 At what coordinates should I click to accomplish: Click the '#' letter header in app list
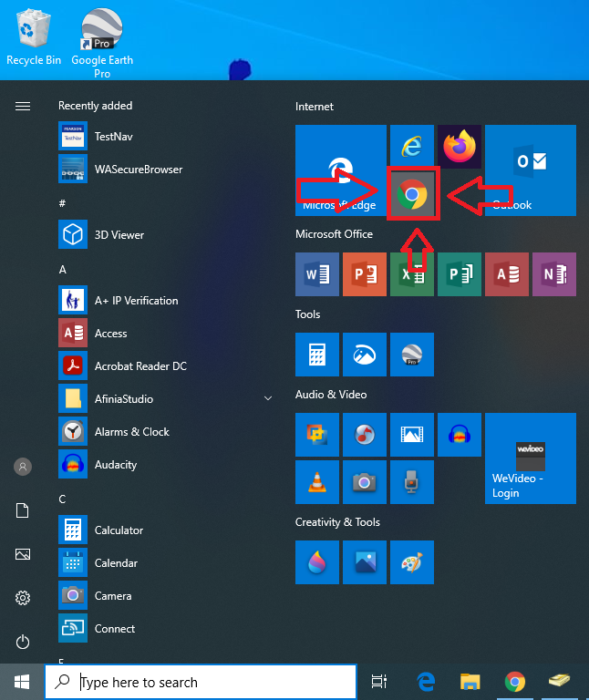pos(63,203)
